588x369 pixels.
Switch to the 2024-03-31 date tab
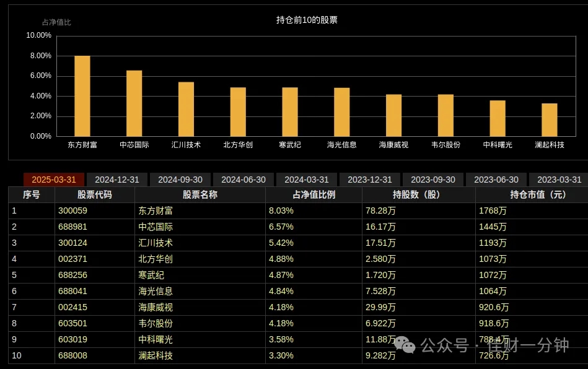(x=306, y=180)
